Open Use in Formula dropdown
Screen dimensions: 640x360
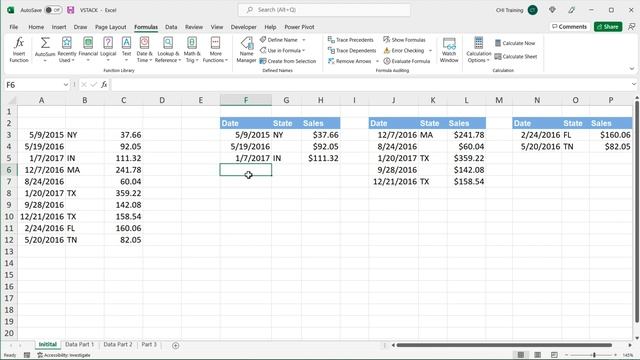coord(283,50)
